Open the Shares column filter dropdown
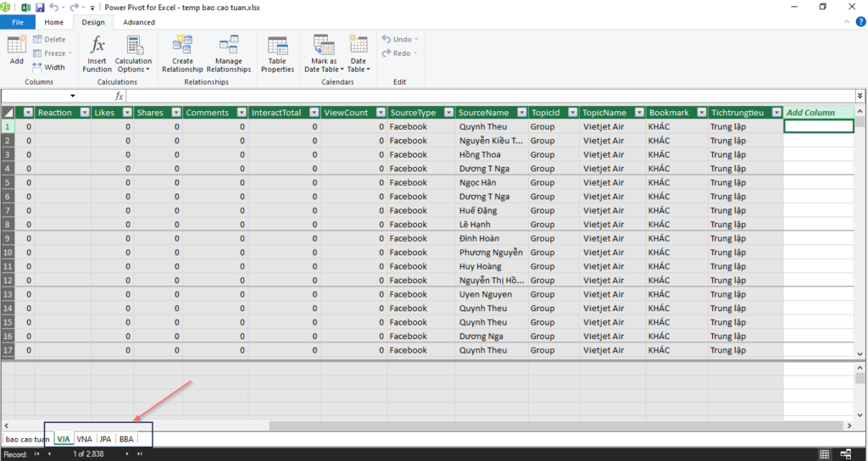 point(176,113)
